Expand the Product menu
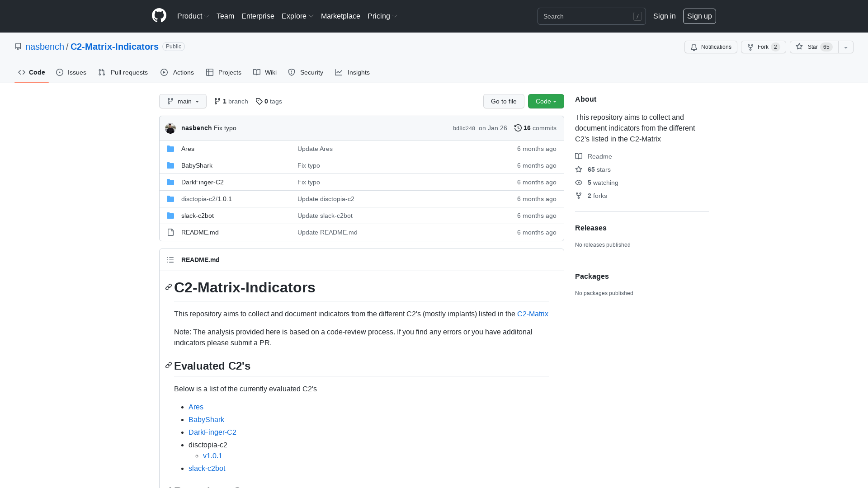The height and width of the screenshot is (488, 868). [193, 16]
